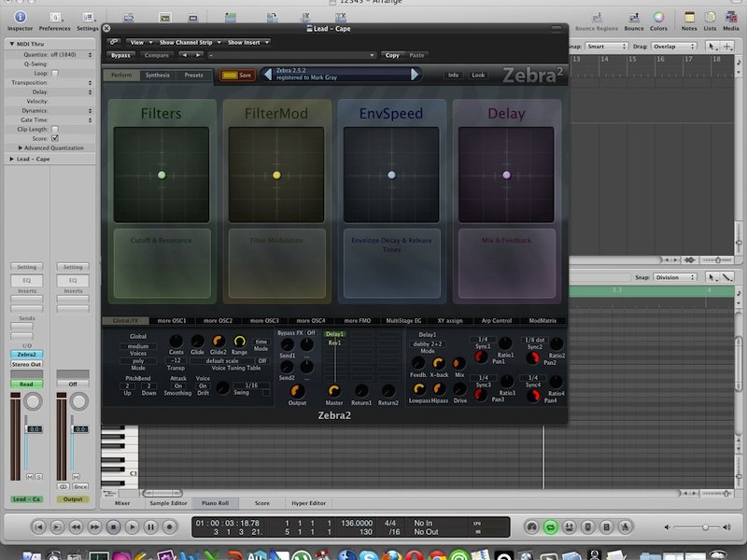The height and width of the screenshot is (560, 747).
Task: Switch to the Presets tab
Action: coord(193,76)
